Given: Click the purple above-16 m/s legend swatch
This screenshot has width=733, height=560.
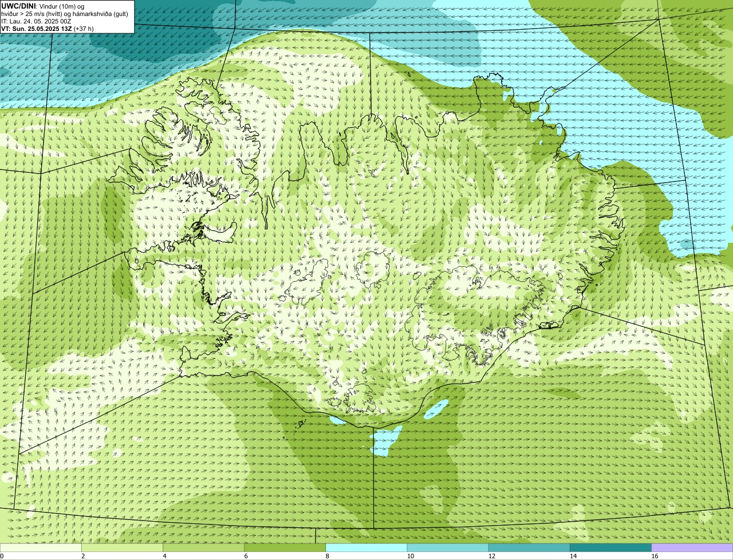Looking at the screenshot, I should [692, 547].
